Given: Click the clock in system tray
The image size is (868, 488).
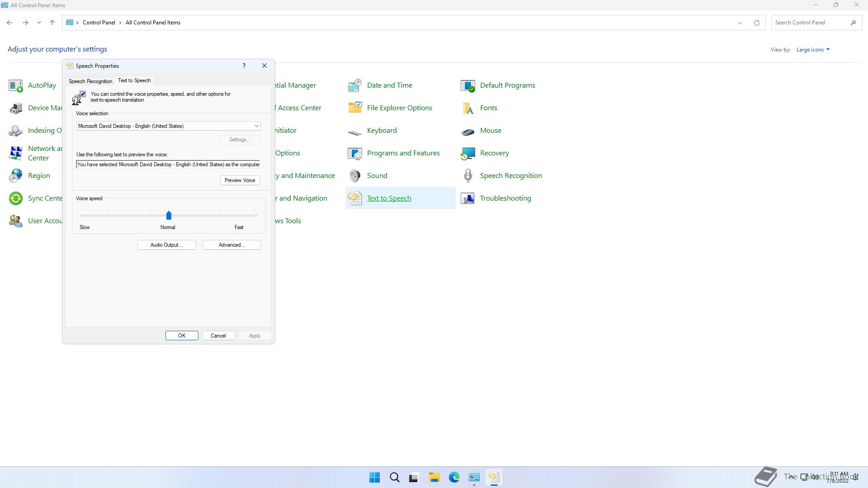Looking at the screenshot, I should click(x=838, y=478).
